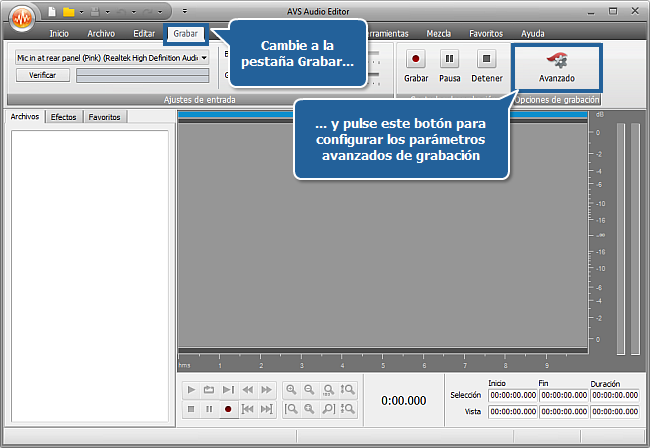Select the Efectos panel tab

coord(63,117)
